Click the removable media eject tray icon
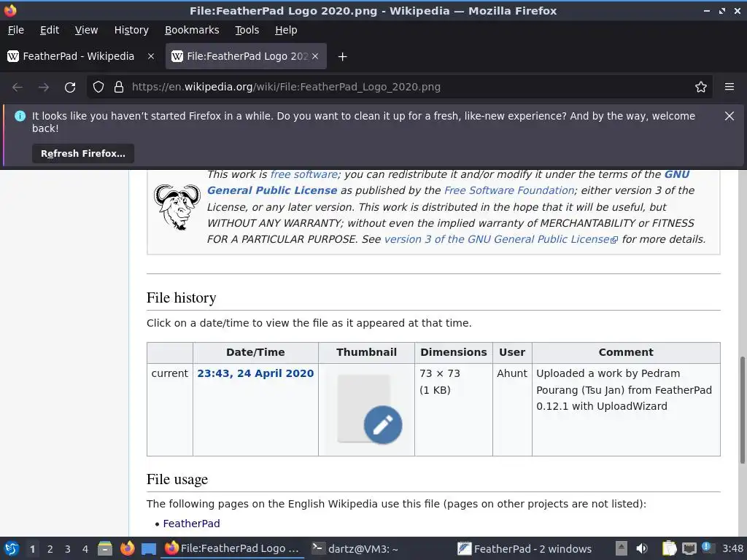This screenshot has height=560, width=747. tap(622, 548)
